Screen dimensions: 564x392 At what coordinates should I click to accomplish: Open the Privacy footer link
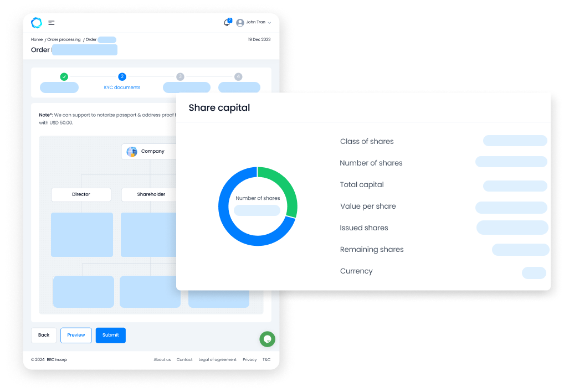(249, 360)
